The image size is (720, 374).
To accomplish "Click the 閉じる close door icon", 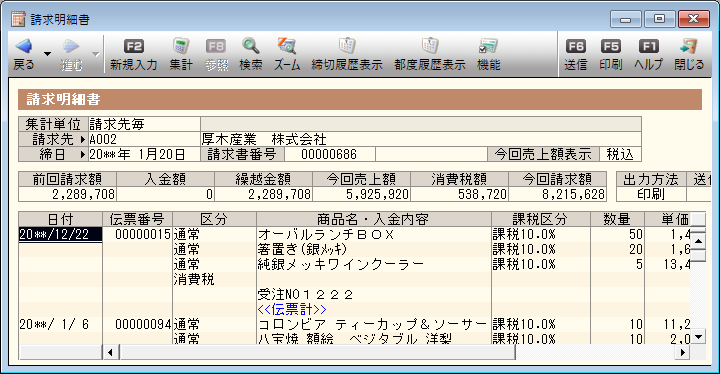I will tap(689, 46).
